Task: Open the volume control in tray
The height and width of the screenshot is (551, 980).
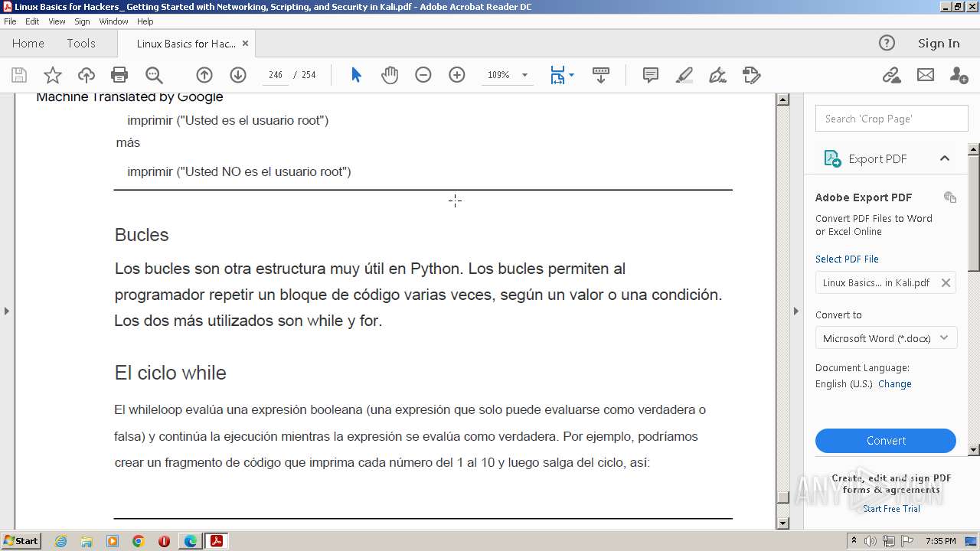Action: 871,541
